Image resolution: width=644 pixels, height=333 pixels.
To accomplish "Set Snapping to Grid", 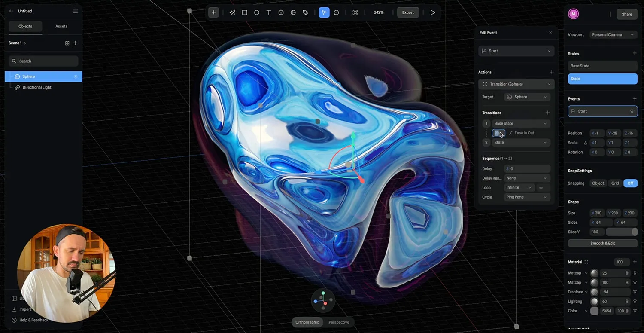I will 615,183.
